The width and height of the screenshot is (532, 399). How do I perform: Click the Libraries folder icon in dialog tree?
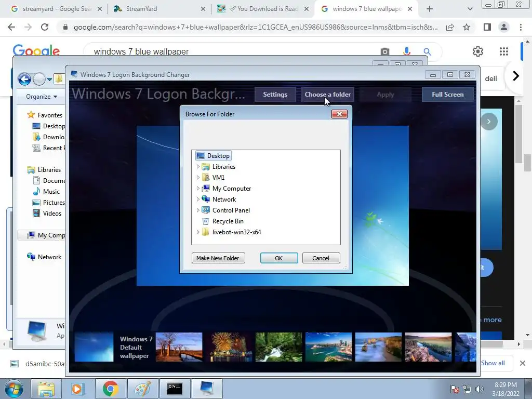coord(206,167)
